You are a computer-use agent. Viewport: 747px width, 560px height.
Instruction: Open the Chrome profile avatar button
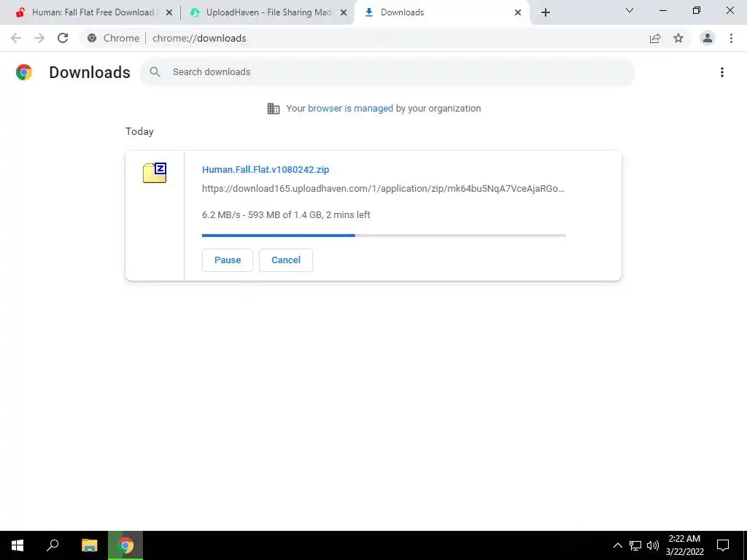pyautogui.click(x=708, y=38)
